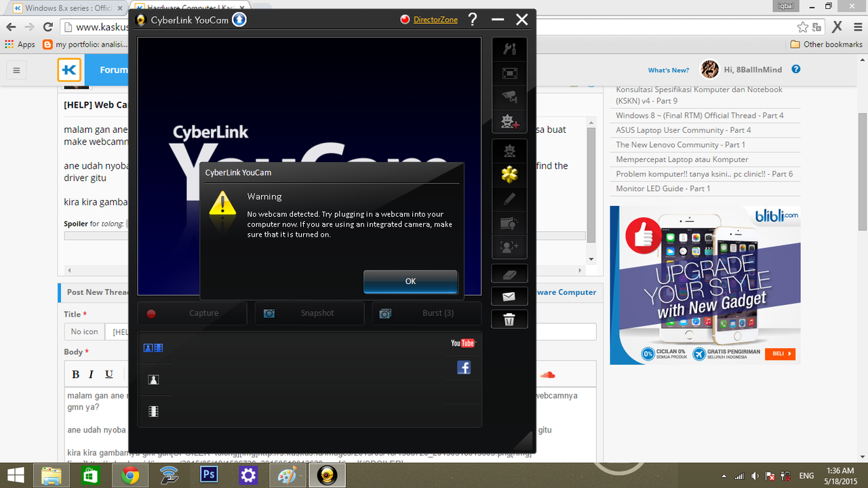Click the SoundCloud icon in editor toolbar

point(548,374)
